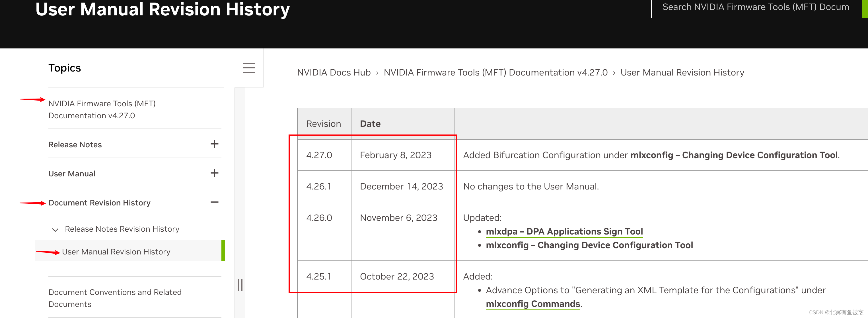Open User Manual topic
Viewport: 868px width, 318px height.
[72, 173]
